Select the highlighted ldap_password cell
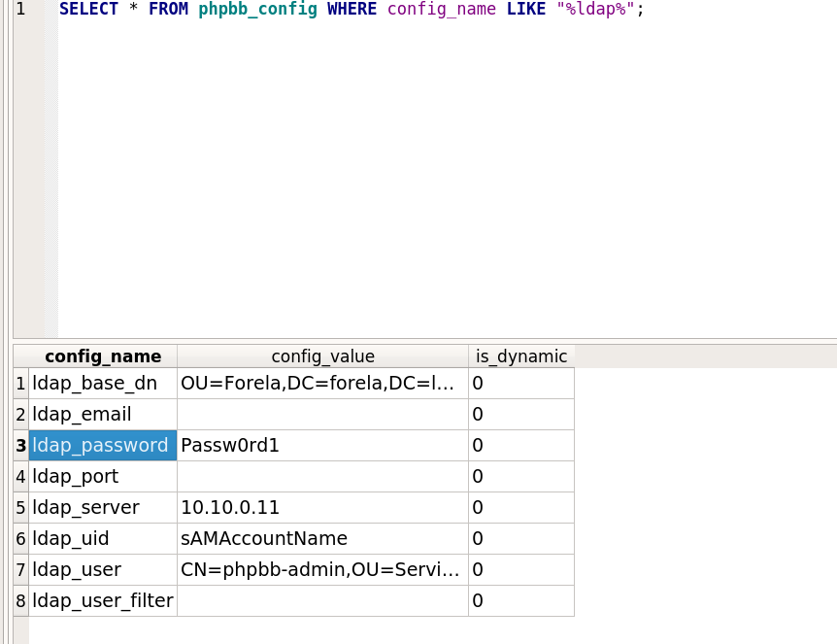This screenshot has width=837, height=644. (x=103, y=445)
